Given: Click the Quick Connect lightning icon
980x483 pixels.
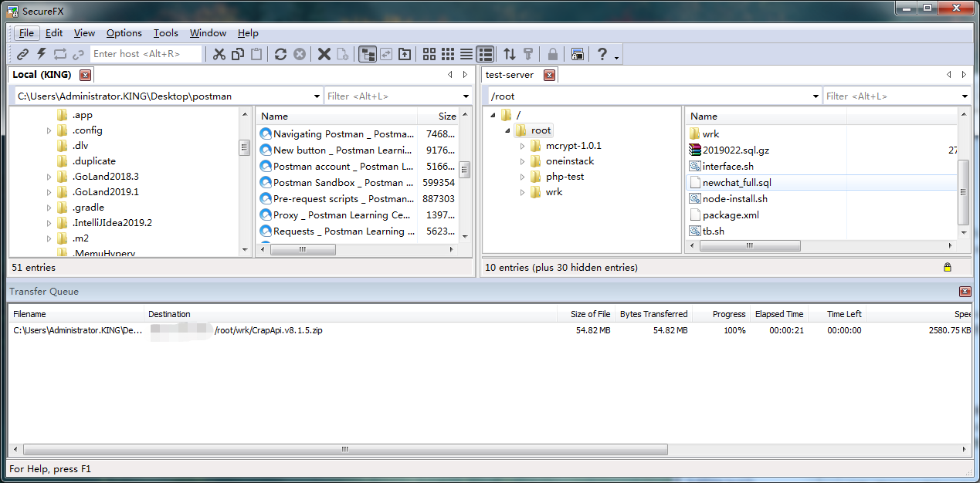Looking at the screenshot, I should pos(41,54).
